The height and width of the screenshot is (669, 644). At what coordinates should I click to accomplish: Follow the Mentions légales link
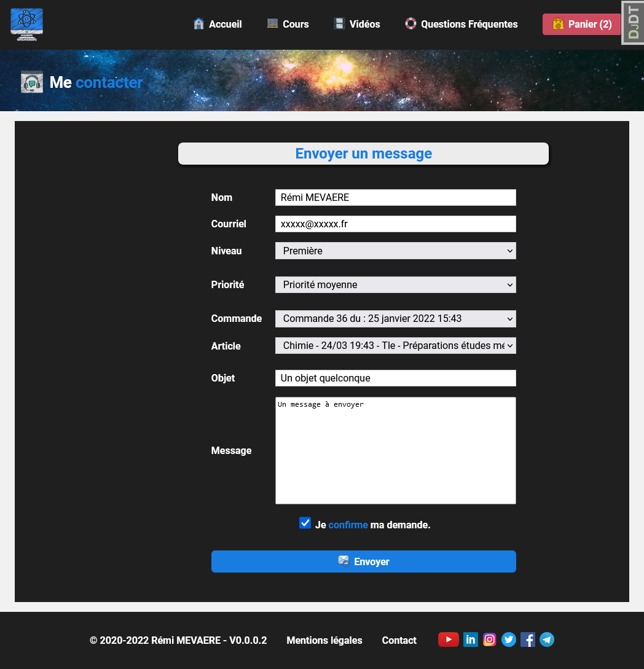(x=324, y=640)
